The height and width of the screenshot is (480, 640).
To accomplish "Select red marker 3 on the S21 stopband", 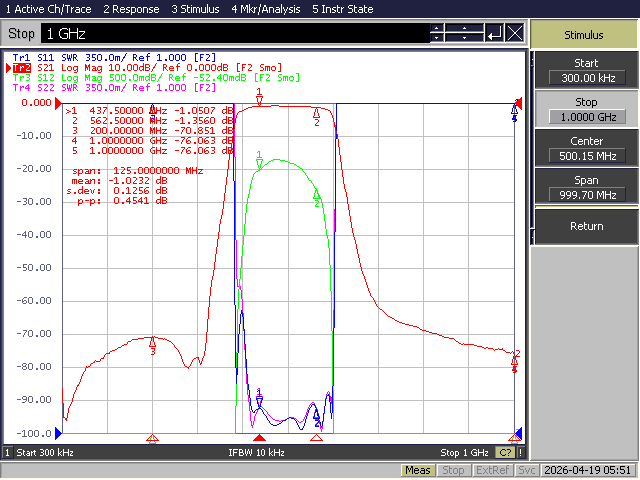I will tap(153, 346).
